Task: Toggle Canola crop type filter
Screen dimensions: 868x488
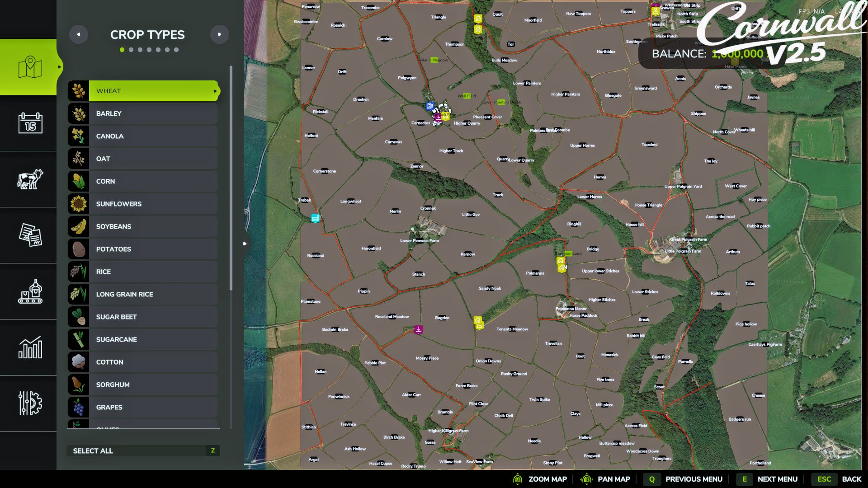Action: coord(143,136)
